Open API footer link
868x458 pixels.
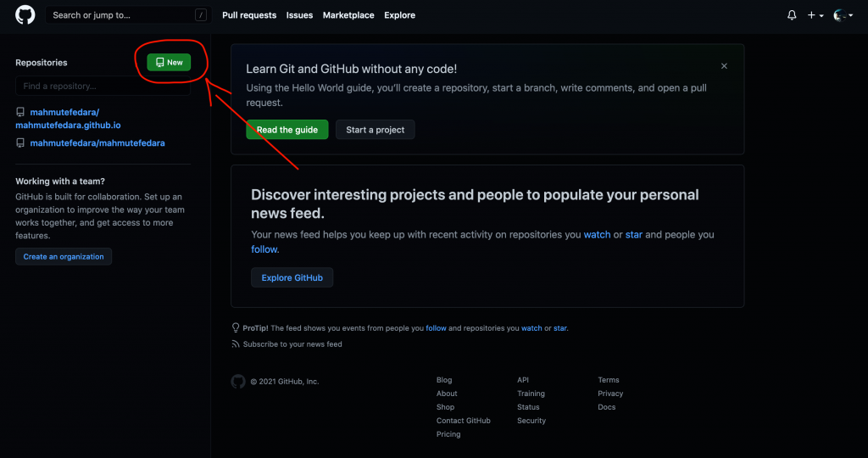point(523,380)
